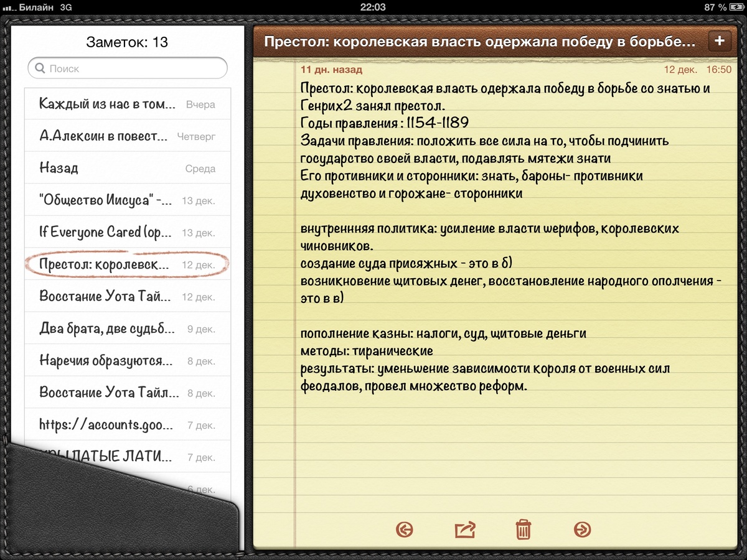The image size is (747, 560).
Task: Open note "Каждый из нас в том..."
Action: (x=128, y=105)
